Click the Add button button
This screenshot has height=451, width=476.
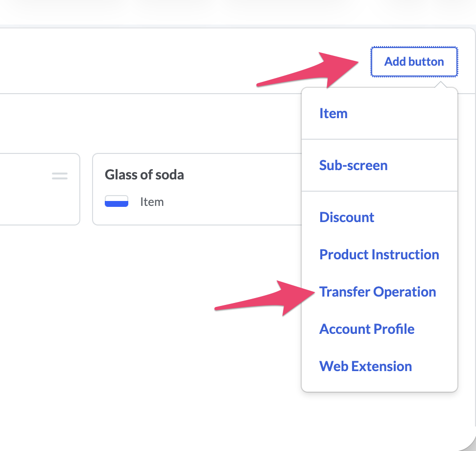414,62
